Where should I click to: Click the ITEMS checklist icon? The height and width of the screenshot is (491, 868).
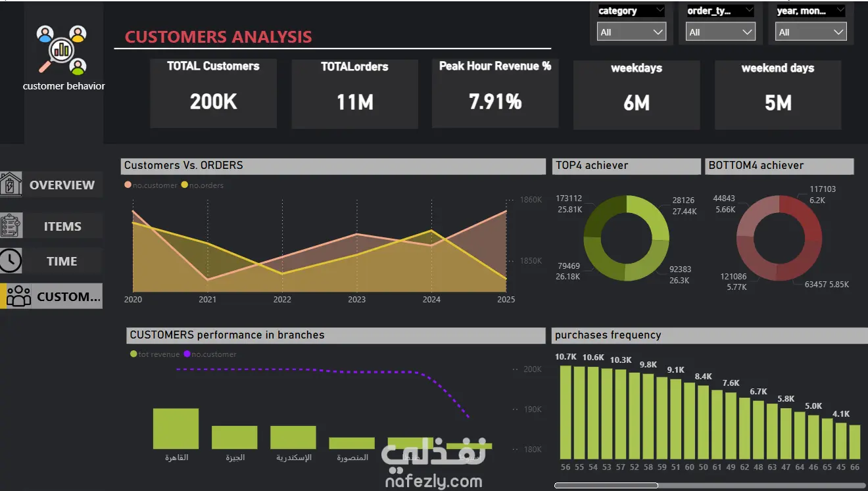tap(11, 225)
